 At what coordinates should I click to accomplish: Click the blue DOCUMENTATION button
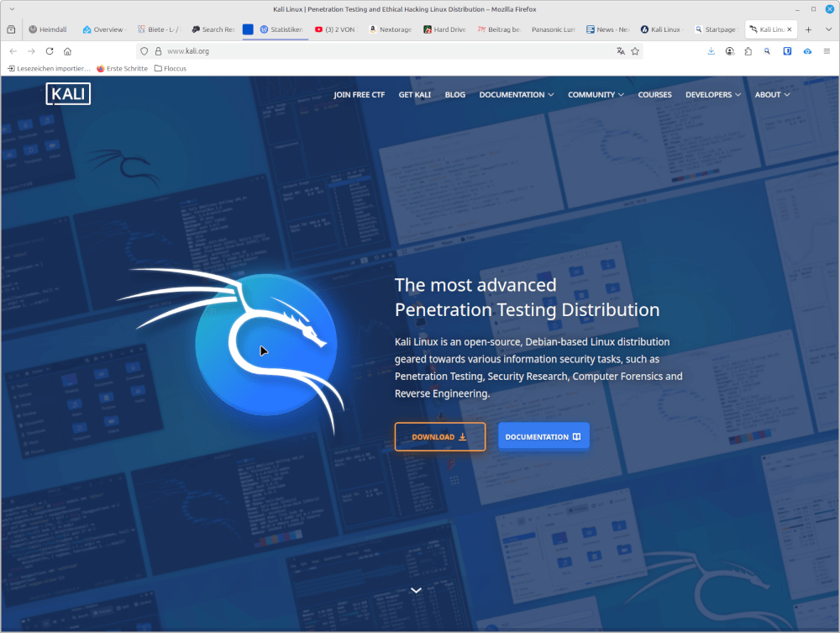[543, 436]
